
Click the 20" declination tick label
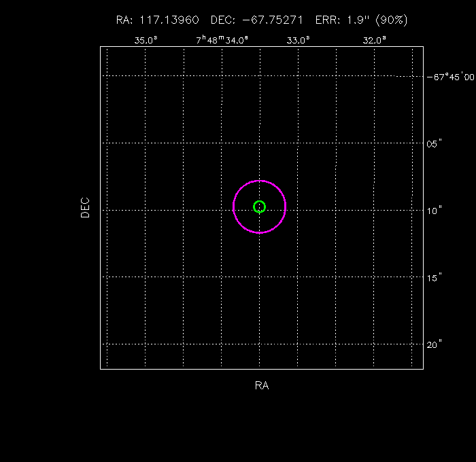434,345
